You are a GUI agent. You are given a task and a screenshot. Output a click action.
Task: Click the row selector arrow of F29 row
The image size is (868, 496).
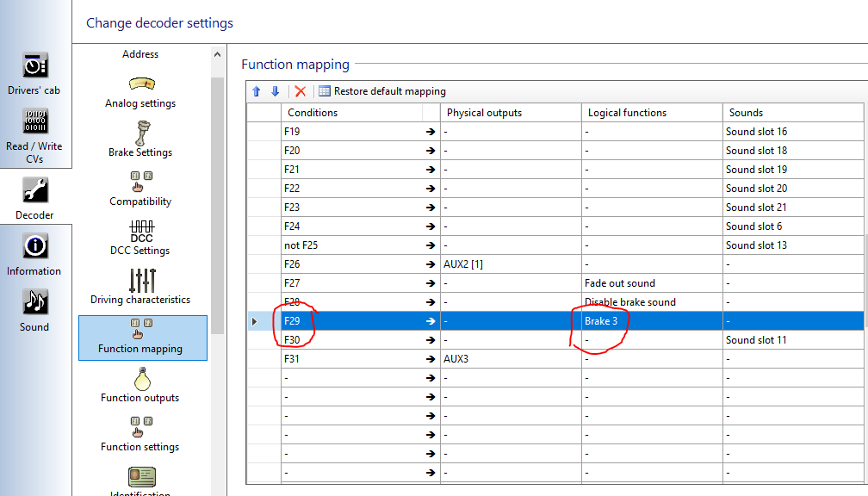[255, 322]
